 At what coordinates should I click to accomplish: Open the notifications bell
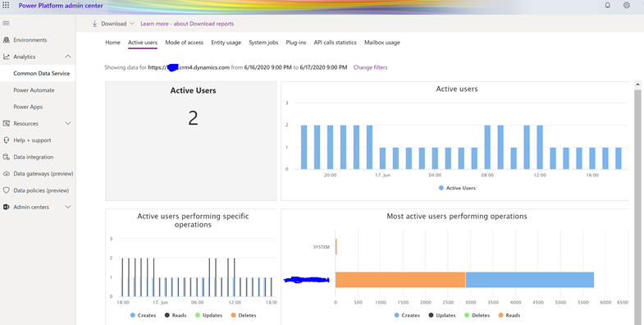pos(607,6)
